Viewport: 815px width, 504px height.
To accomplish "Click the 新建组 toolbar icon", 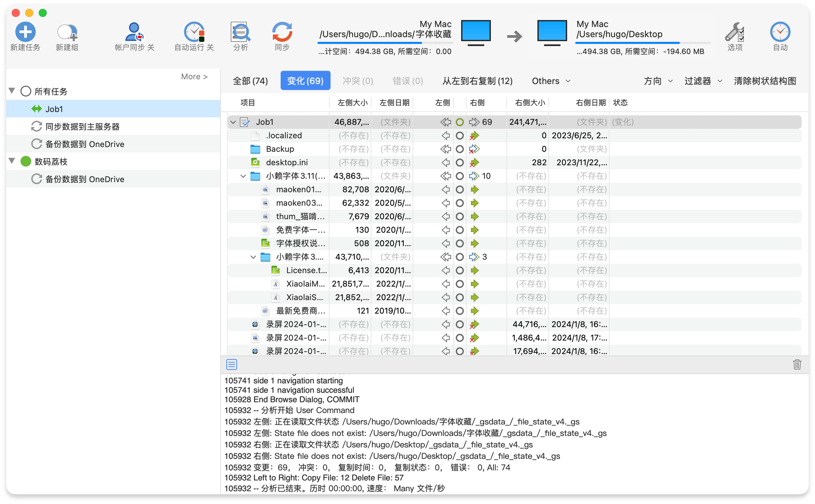I will 67,32.
